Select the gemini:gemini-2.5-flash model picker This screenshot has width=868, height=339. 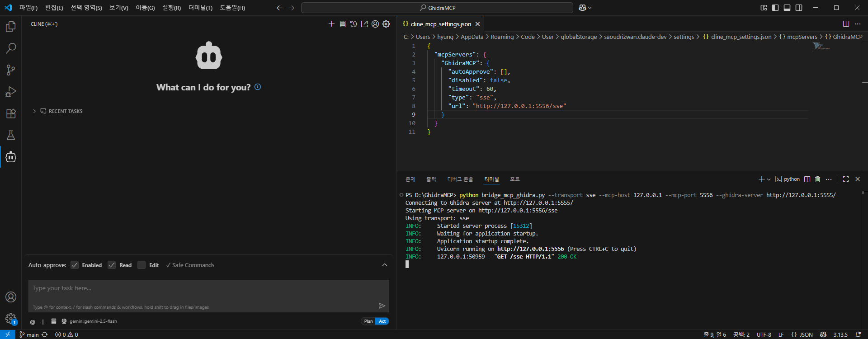click(93, 321)
